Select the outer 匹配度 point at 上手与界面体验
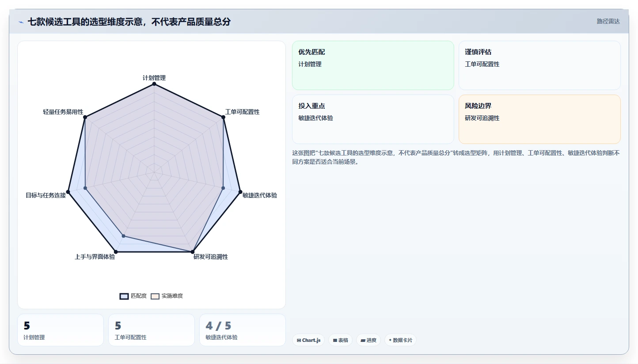The width and height of the screenshot is (638, 364). pyautogui.click(x=116, y=252)
